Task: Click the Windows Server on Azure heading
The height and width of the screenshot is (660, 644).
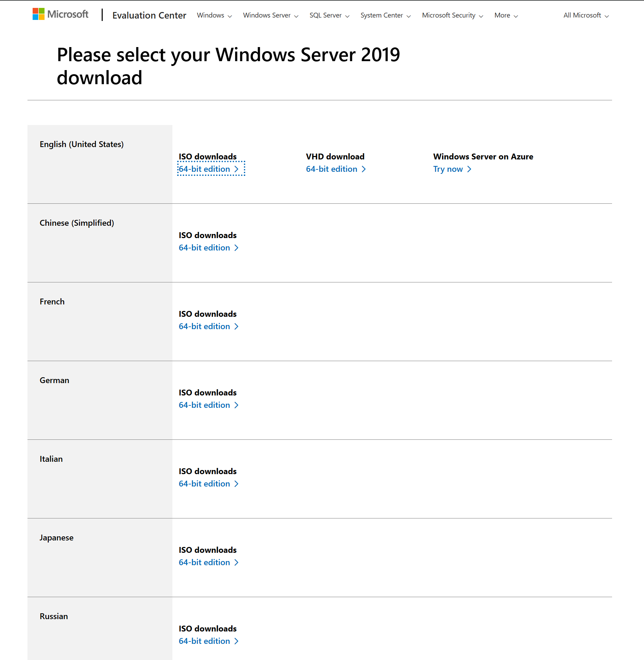Action: [483, 157]
